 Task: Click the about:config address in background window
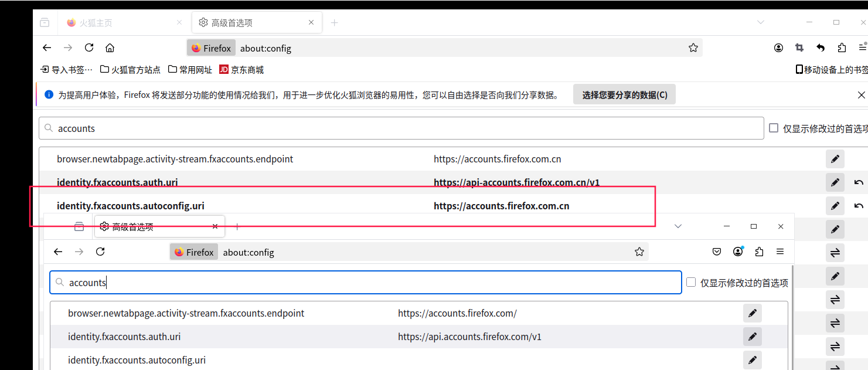click(265, 48)
